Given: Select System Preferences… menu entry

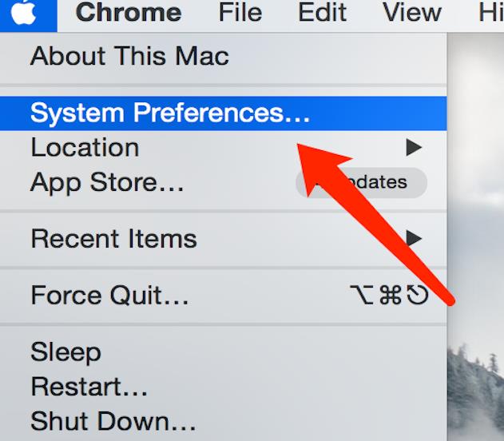Looking at the screenshot, I should [170, 113].
